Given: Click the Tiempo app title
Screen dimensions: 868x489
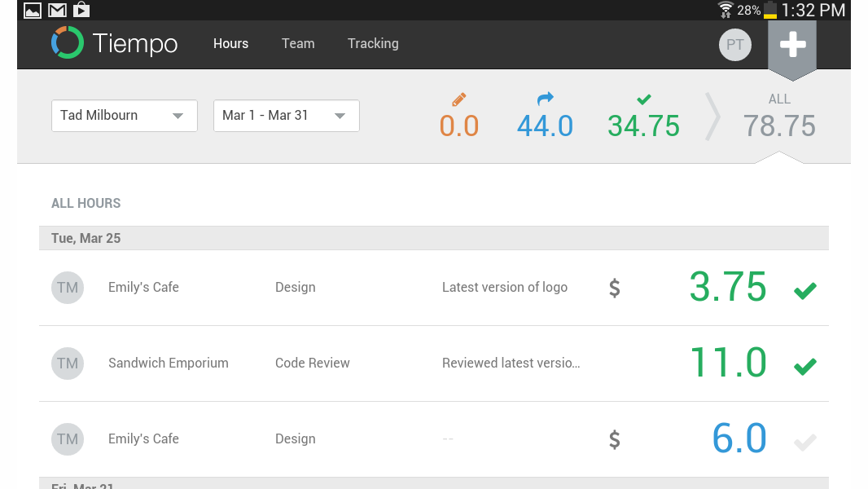Looking at the screenshot, I should 135,44.
